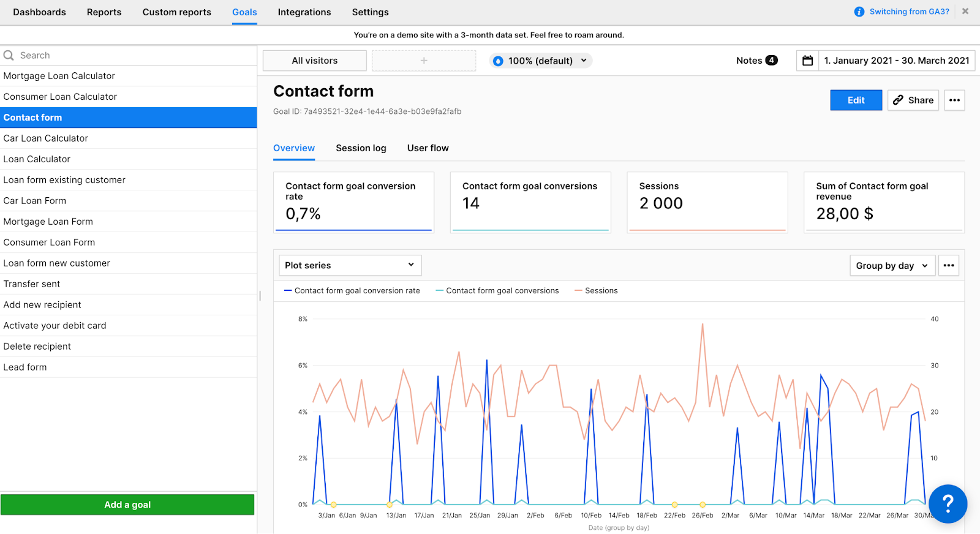Dismiss the Switching from GA3 notice

965,12
